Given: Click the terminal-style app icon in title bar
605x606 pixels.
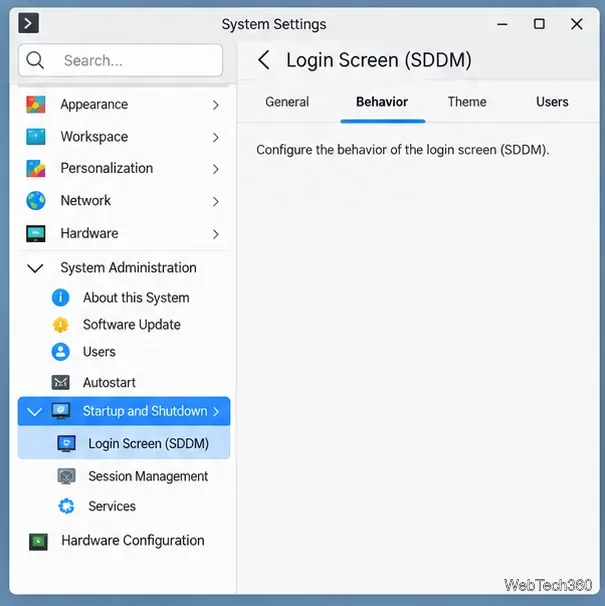Looking at the screenshot, I should point(28,23).
